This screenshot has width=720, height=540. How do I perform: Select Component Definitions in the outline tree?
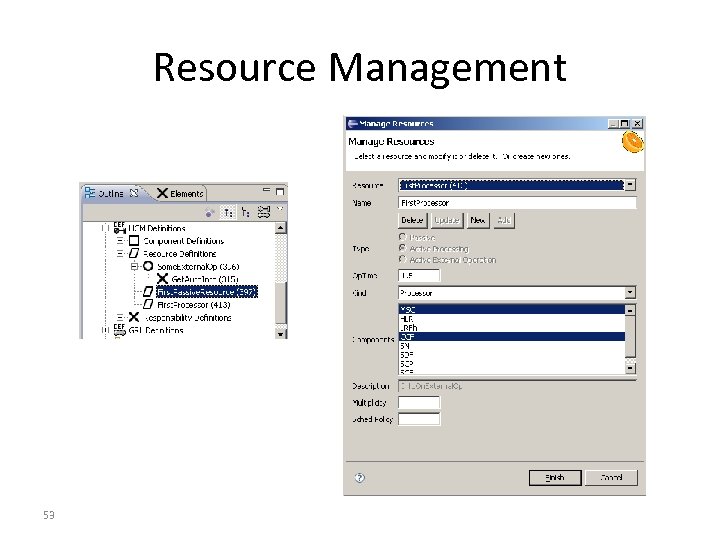(x=183, y=241)
